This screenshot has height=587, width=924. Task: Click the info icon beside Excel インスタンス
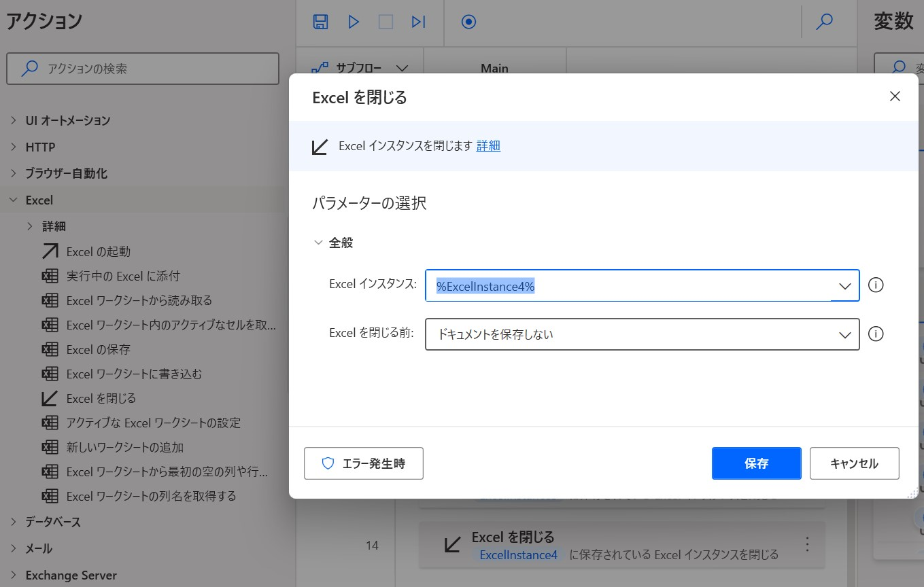coord(876,285)
